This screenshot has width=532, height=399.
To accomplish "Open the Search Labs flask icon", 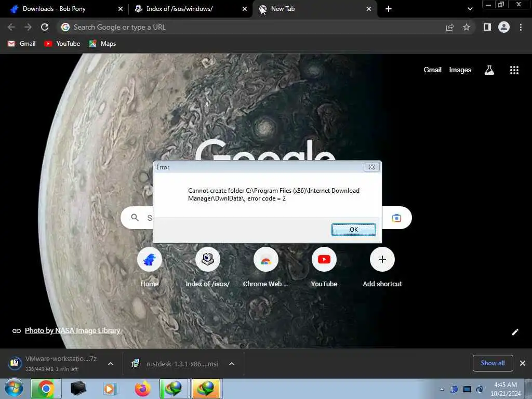I will pyautogui.click(x=489, y=70).
